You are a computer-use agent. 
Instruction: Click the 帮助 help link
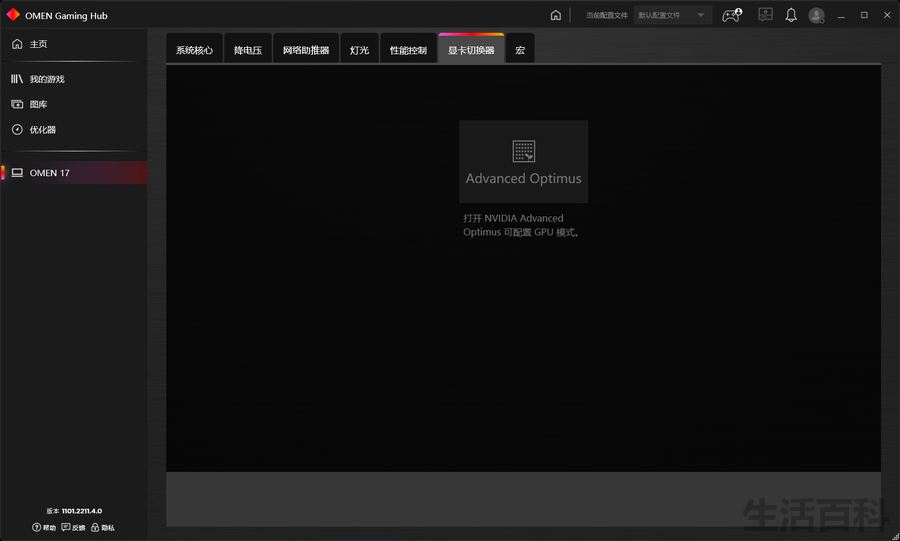coord(44,527)
